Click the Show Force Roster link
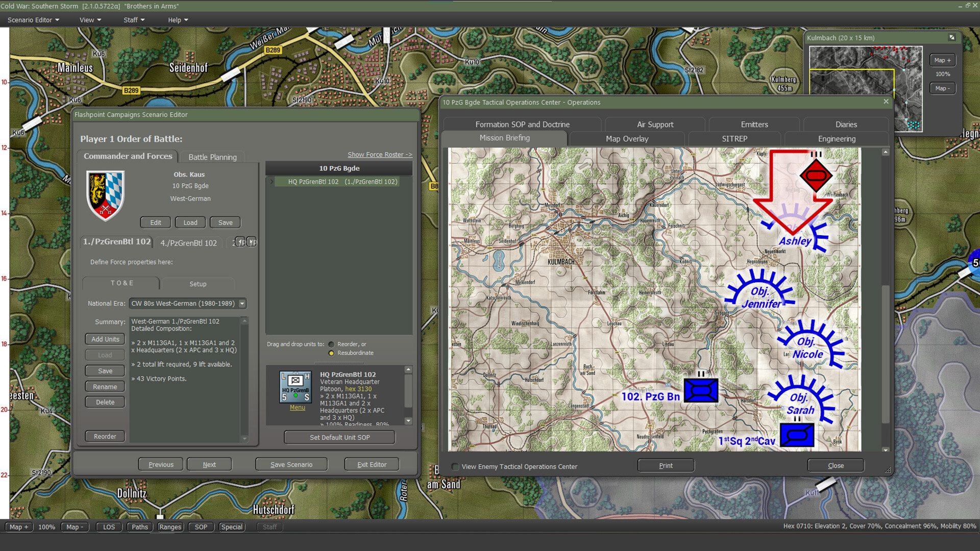 [x=379, y=154]
